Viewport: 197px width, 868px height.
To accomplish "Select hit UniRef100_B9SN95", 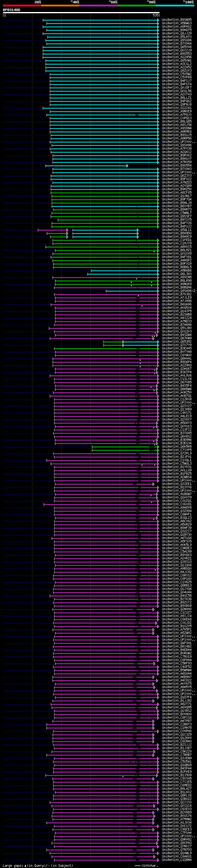I will pos(177,20).
